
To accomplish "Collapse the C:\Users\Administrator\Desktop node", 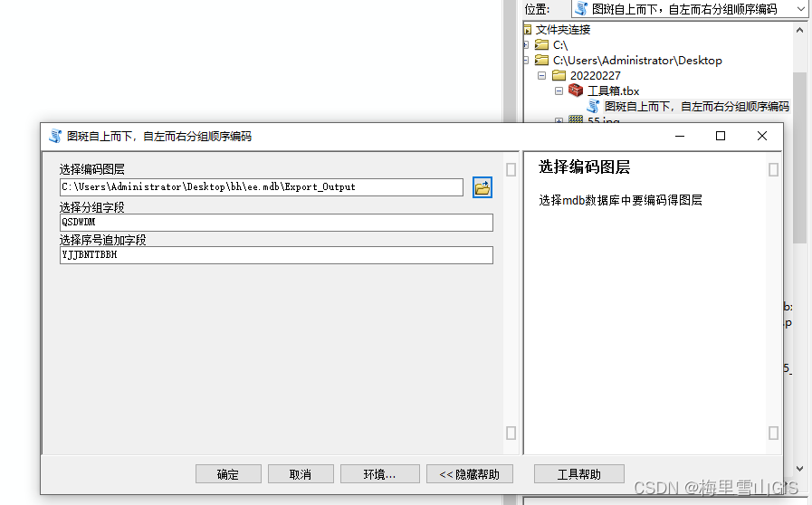I will pos(526,61).
